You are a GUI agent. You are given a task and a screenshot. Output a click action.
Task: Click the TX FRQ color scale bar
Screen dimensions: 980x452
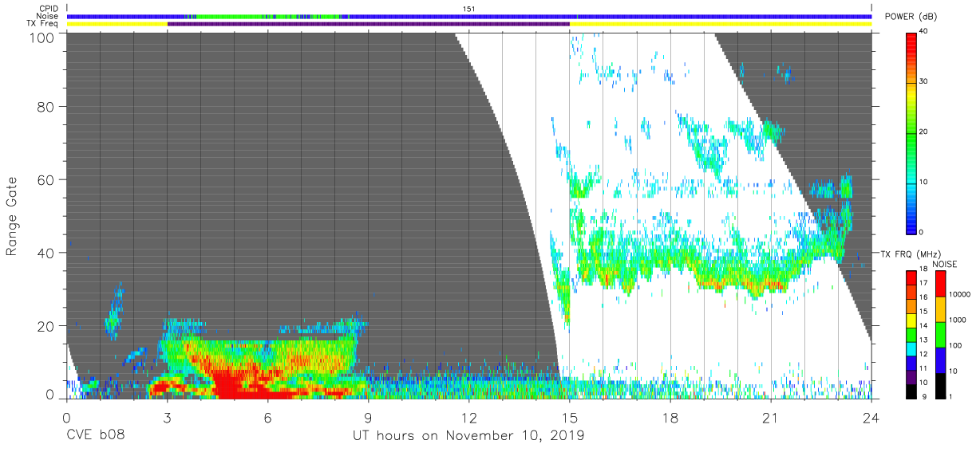pyautogui.click(x=911, y=335)
